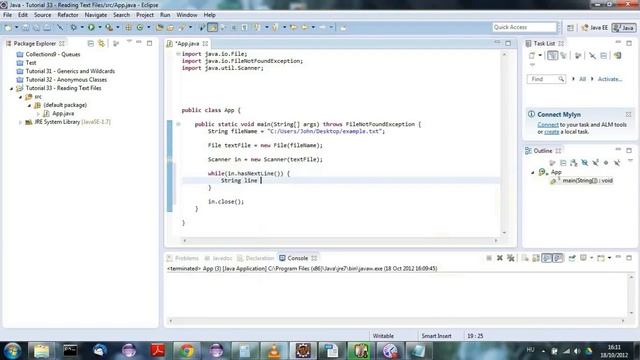640x360 pixels.
Task: Switch to the Problems tab
Action: 182,258
